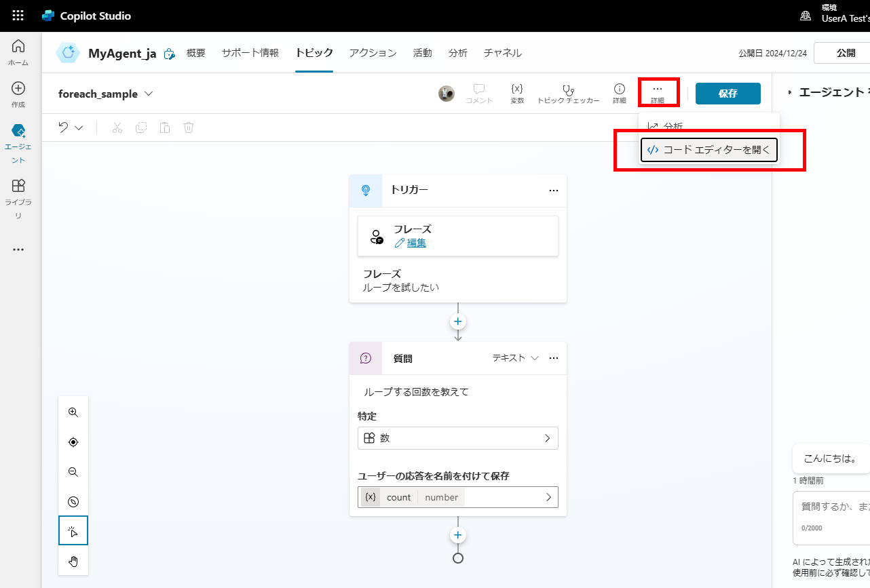Select the scissors cut icon
Screen dimensions: 870x588
pos(117,127)
